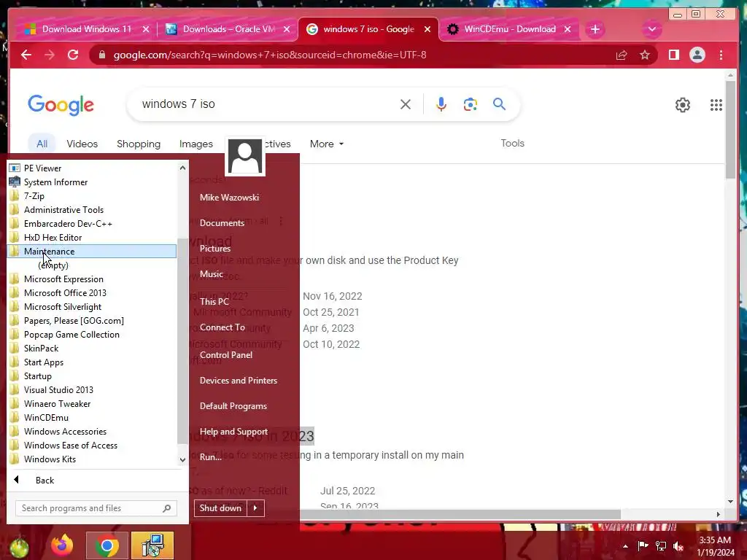Open the WinCDEmu folder in the Start menu
This screenshot has width=747, height=560.
(x=92, y=417)
